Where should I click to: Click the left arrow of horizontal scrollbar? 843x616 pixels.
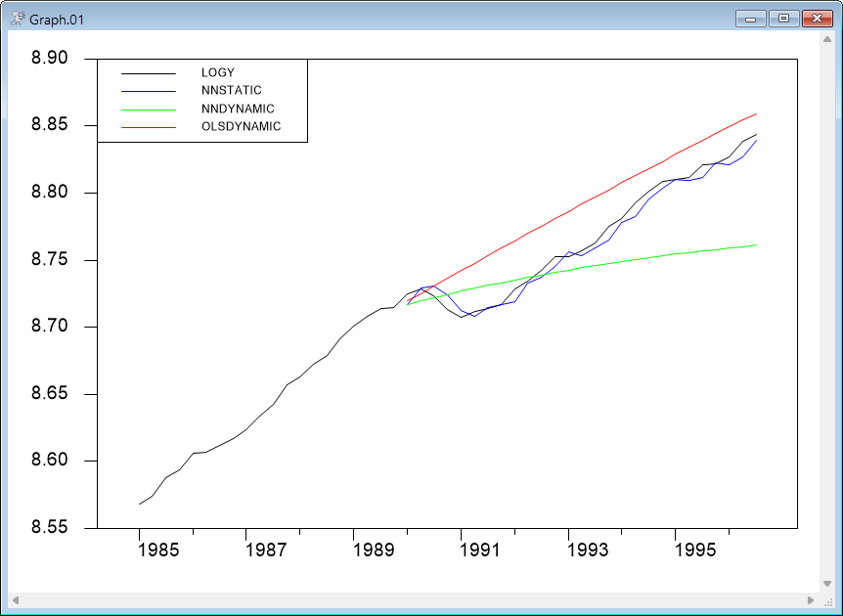(15, 599)
